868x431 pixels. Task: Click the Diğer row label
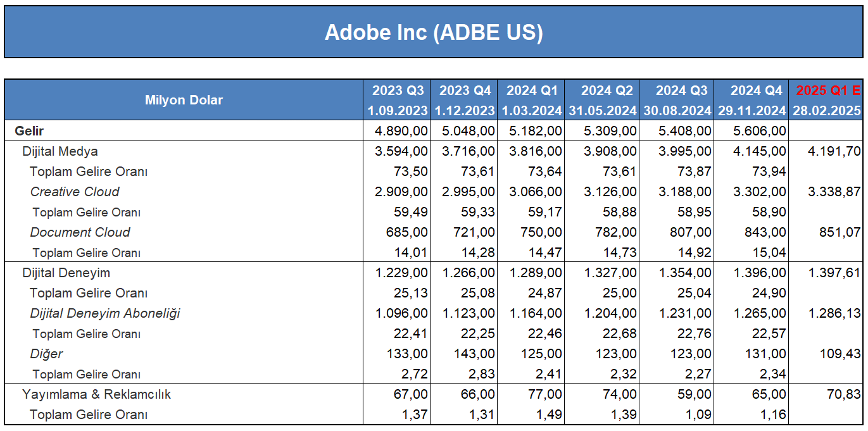pyautogui.click(x=46, y=354)
